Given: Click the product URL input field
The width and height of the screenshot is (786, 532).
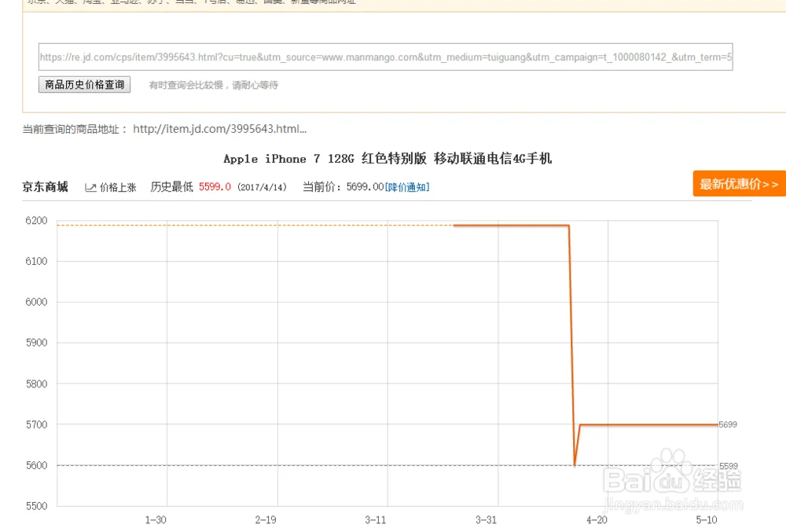Looking at the screenshot, I should (x=385, y=57).
